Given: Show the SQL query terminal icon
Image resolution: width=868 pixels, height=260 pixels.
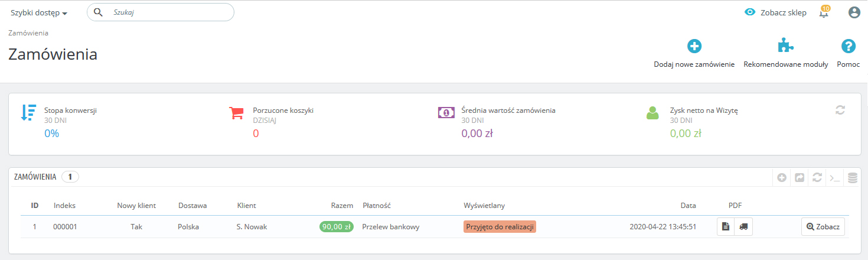Looking at the screenshot, I should (x=834, y=177).
